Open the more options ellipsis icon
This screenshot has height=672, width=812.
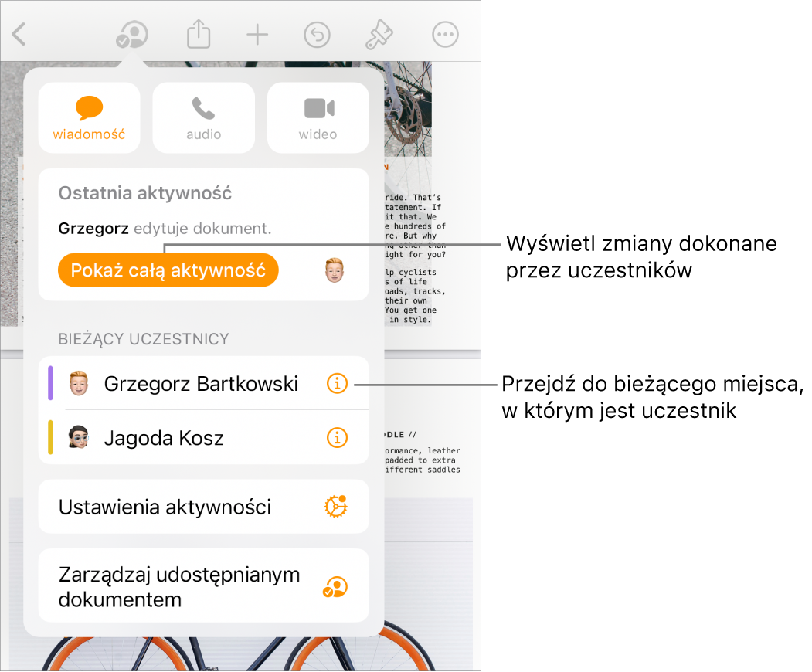(x=445, y=35)
